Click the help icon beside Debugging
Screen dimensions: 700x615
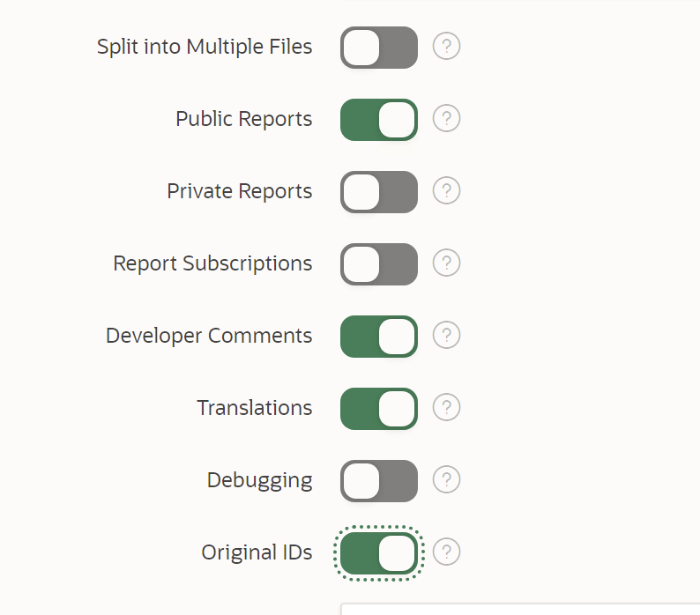[x=447, y=480]
